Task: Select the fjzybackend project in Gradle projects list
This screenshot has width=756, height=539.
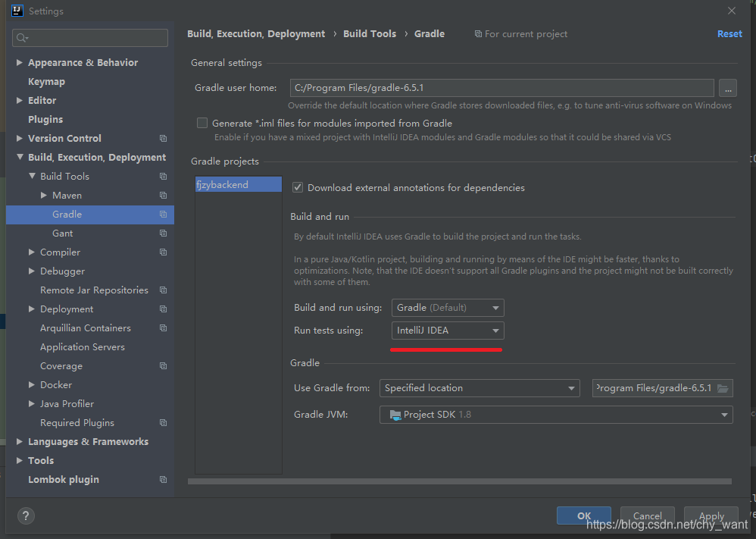Action: coord(238,184)
